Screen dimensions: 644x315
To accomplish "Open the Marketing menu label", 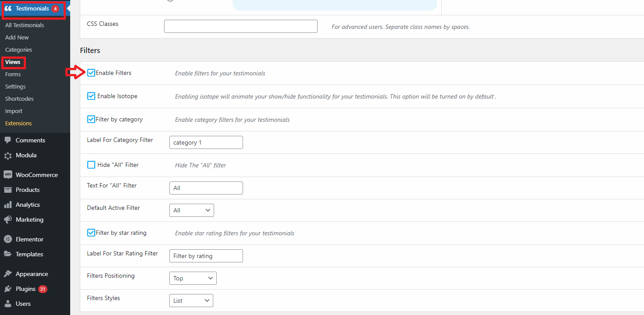I will click(x=29, y=219).
